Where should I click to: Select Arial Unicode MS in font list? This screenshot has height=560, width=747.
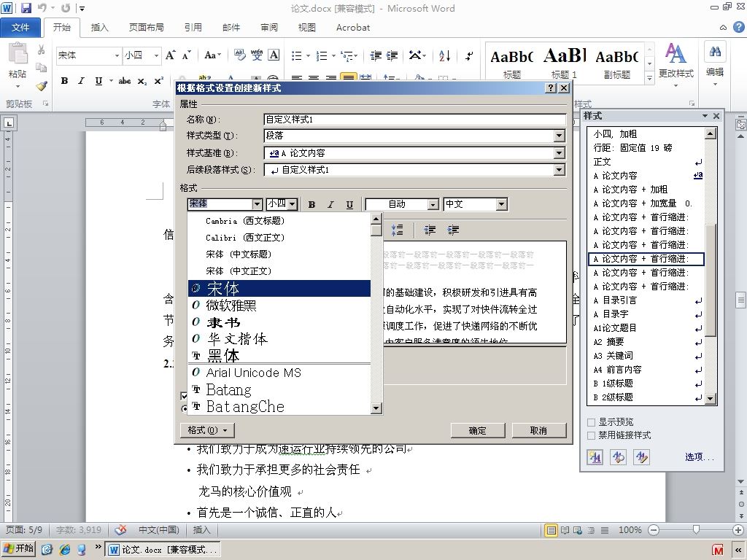[x=279, y=373]
